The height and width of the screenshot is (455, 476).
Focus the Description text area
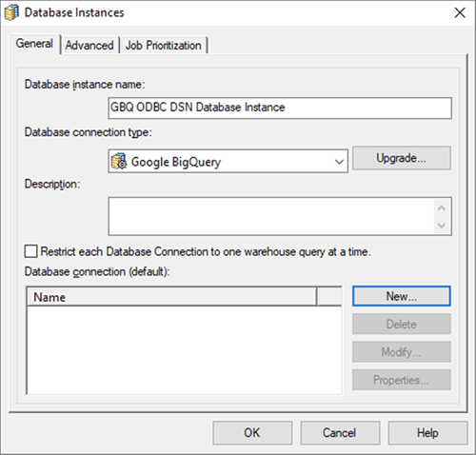[272, 216]
